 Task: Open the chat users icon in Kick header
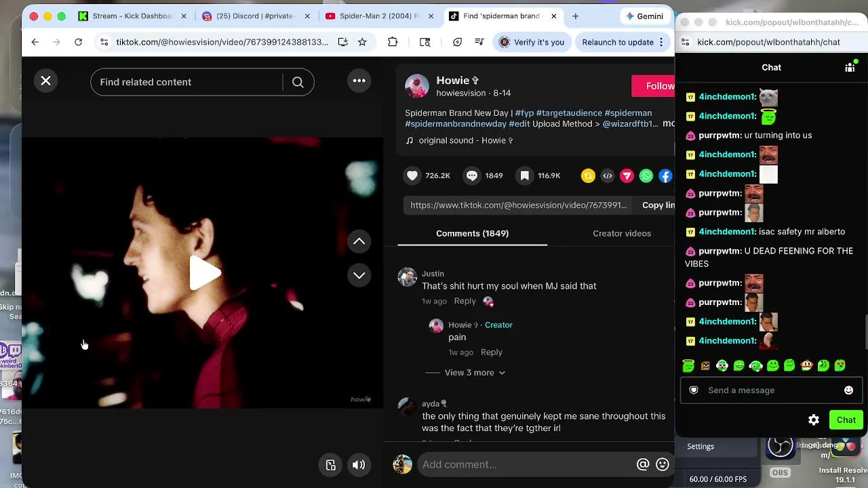(850, 66)
